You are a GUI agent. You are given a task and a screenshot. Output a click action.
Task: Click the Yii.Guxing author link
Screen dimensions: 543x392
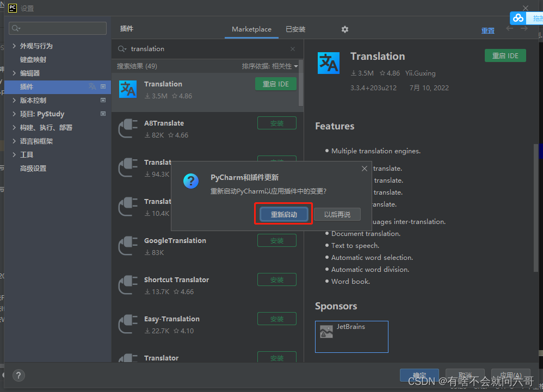421,73
